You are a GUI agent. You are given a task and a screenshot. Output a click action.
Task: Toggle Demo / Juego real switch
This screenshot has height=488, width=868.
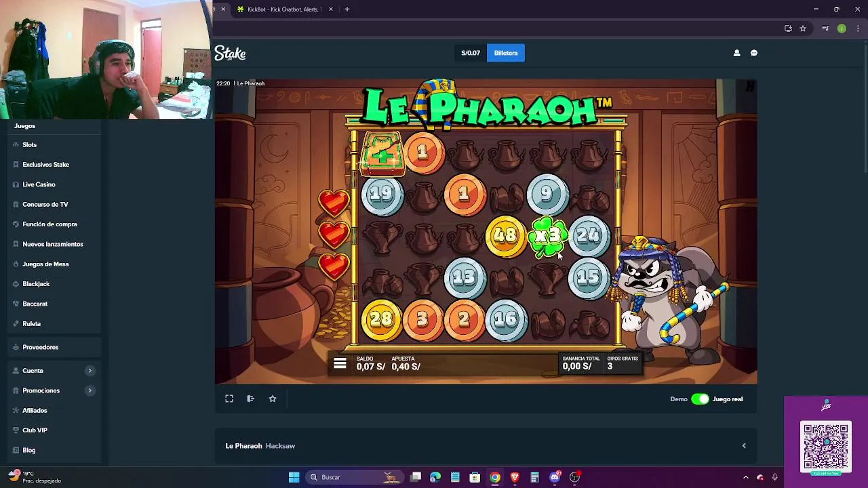(700, 399)
